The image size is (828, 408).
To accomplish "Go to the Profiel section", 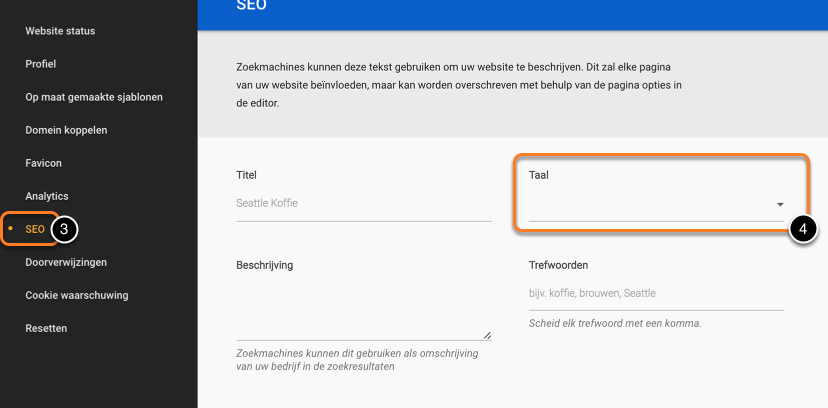I will tap(41, 64).
